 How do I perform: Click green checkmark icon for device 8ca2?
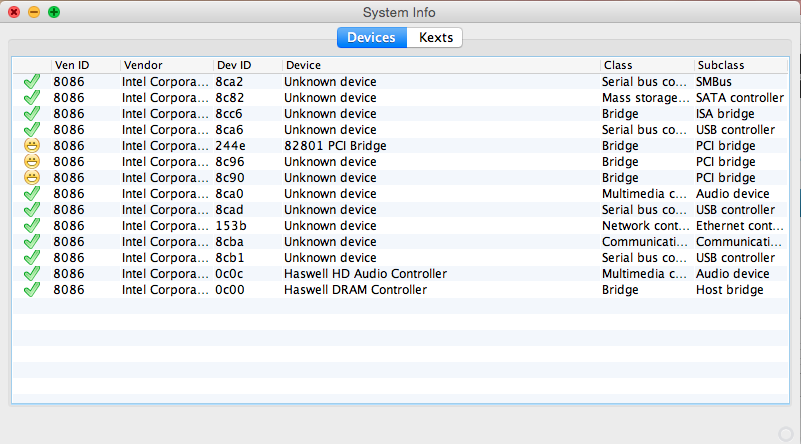click(x=32, y=82)
